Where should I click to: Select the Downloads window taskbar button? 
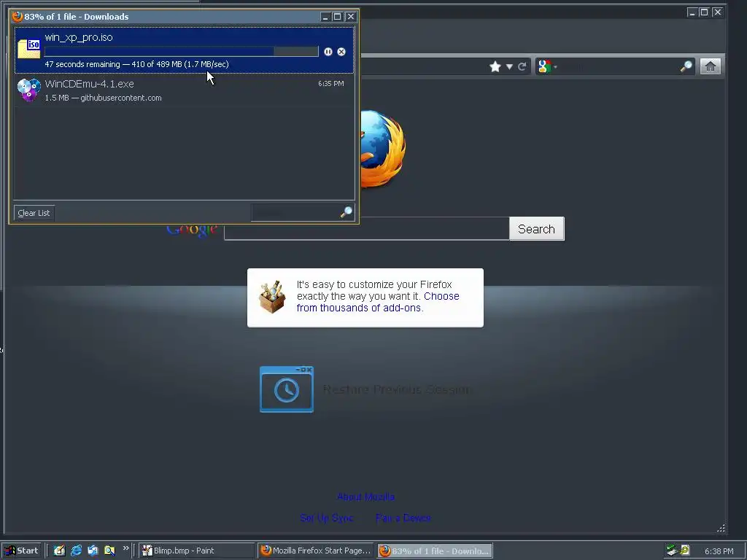coord(435,551)
